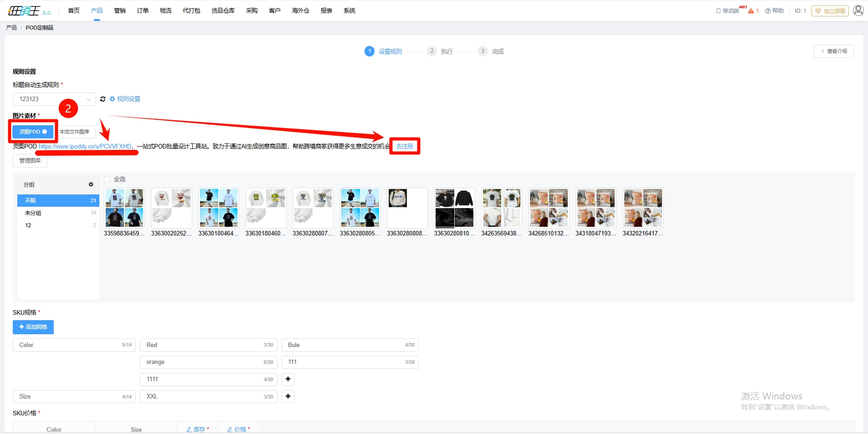The height and width of the screenshot is (434, 868).
Task: Expand the 标题自动生成规则 dropdown showing 123123
Action: click(54, 99)
